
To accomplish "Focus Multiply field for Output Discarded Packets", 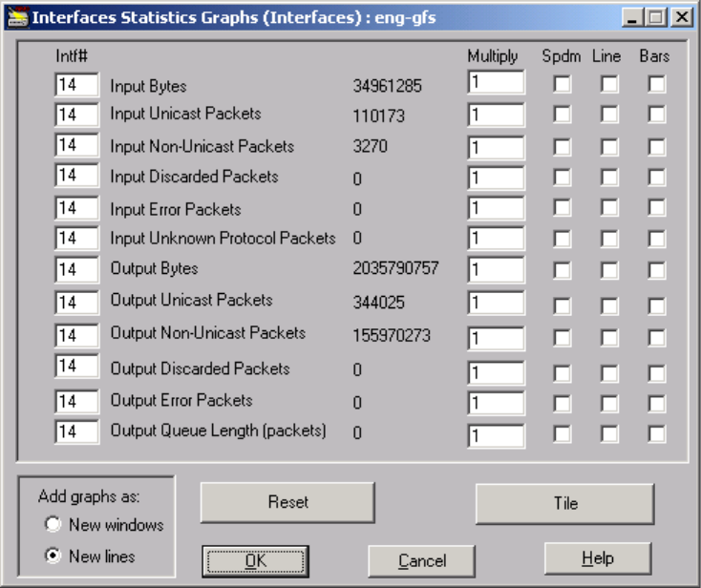I will pyautogui.click(x=497, y=372).
